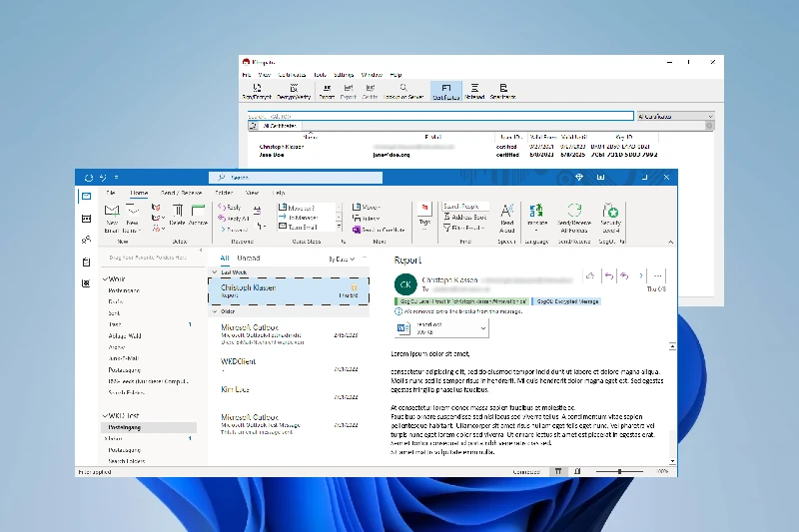Open the Certificates menu in Kleopatra

click(x=292, y=75)
